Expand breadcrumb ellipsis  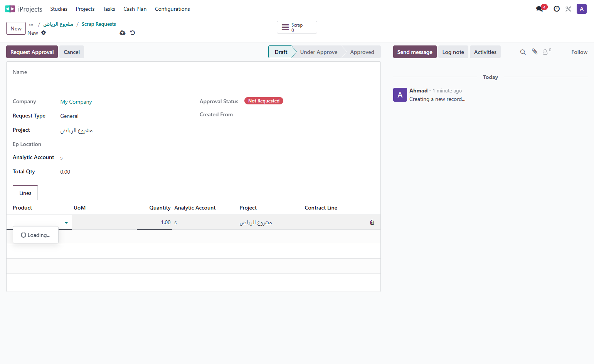(x=31, y=24)
